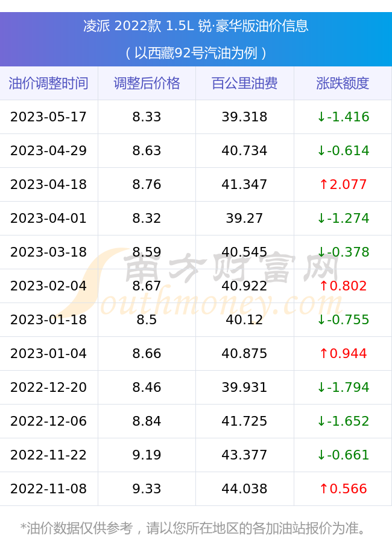This screenshot has width=392, height=538.
Task: Click change value ↓-0.755
Action: point(343,320)
